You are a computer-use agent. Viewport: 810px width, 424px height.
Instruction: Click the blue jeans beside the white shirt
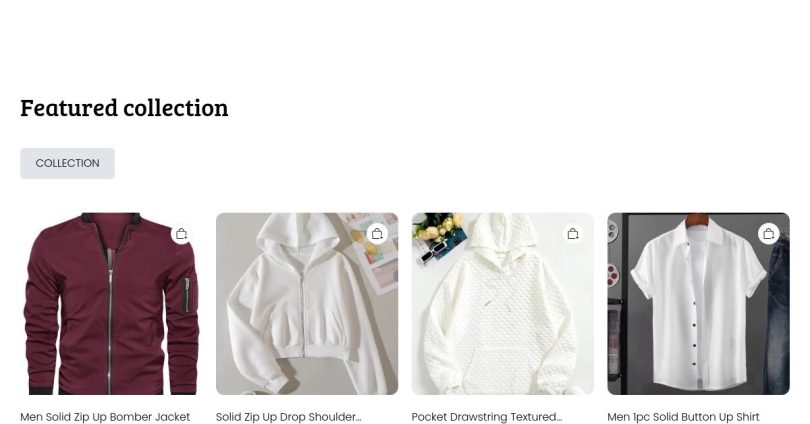pos(778,312)
